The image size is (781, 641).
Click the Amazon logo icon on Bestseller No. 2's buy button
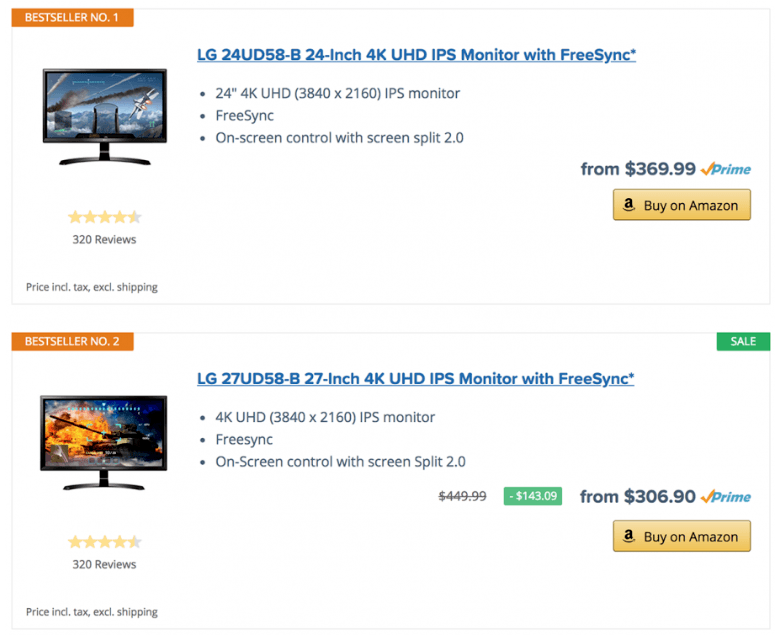click(x=629, y=536)
